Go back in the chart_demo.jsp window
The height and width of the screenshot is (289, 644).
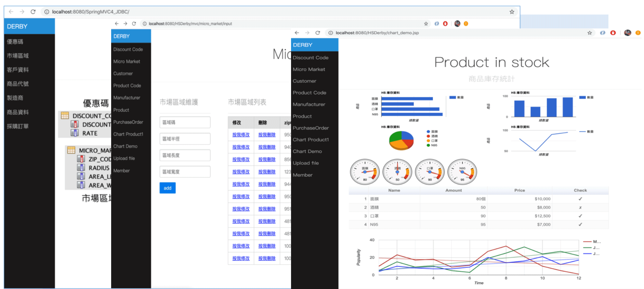(297, 33)
